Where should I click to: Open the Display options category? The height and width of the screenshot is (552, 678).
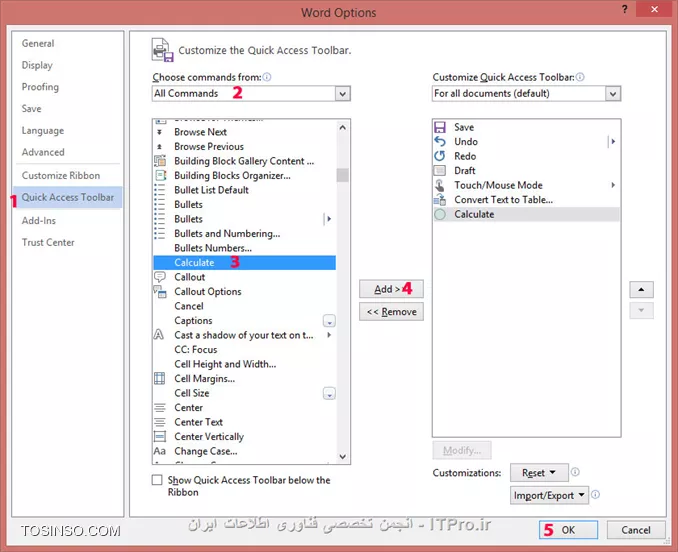37,65
